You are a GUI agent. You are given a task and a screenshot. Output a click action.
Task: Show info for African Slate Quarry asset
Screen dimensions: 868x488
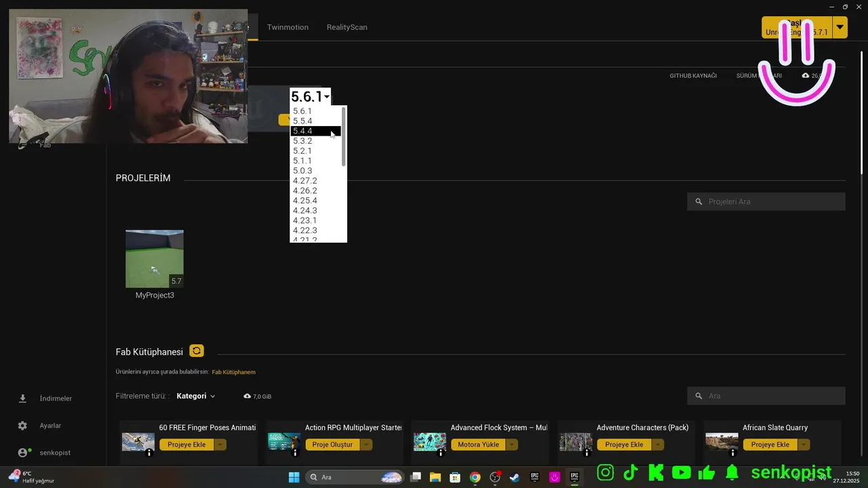pos(732,453)
